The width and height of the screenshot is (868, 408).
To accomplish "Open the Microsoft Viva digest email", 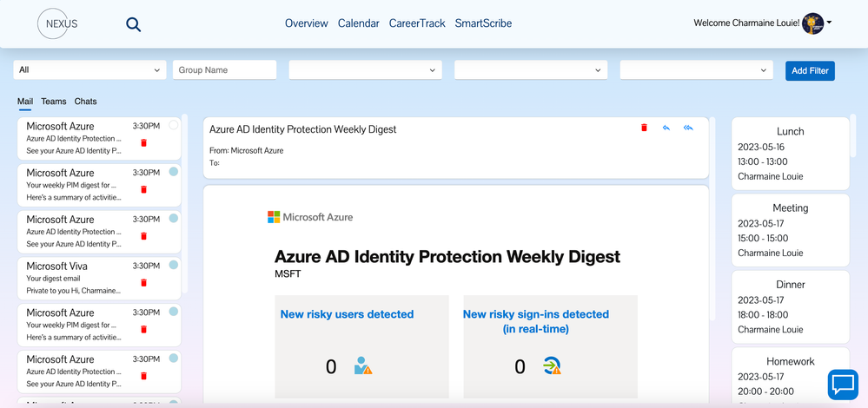I will point(100,278).
